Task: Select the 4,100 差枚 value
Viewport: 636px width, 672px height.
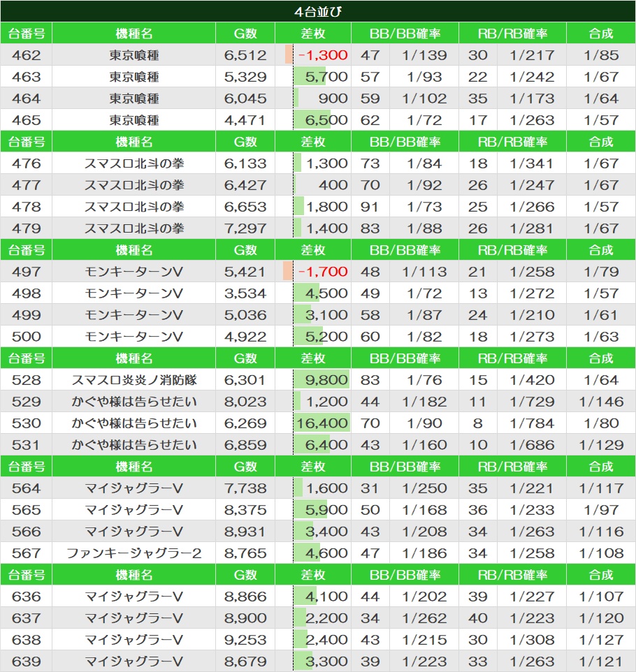Action: 326,596
